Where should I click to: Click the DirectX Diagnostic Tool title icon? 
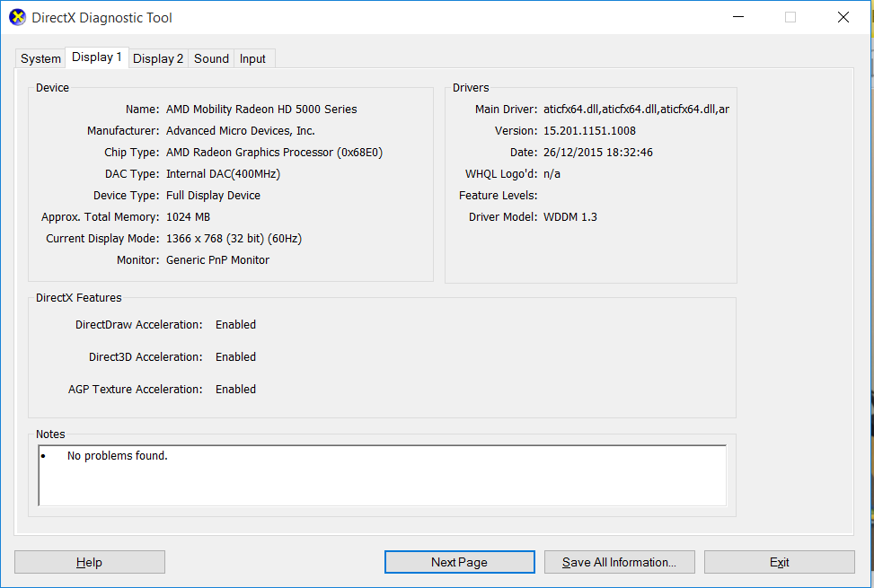(17, 17)
